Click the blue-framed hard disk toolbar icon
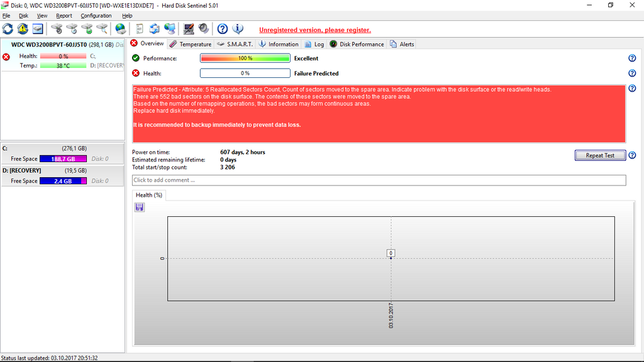The image size is (644, 362). coord(38,29)
